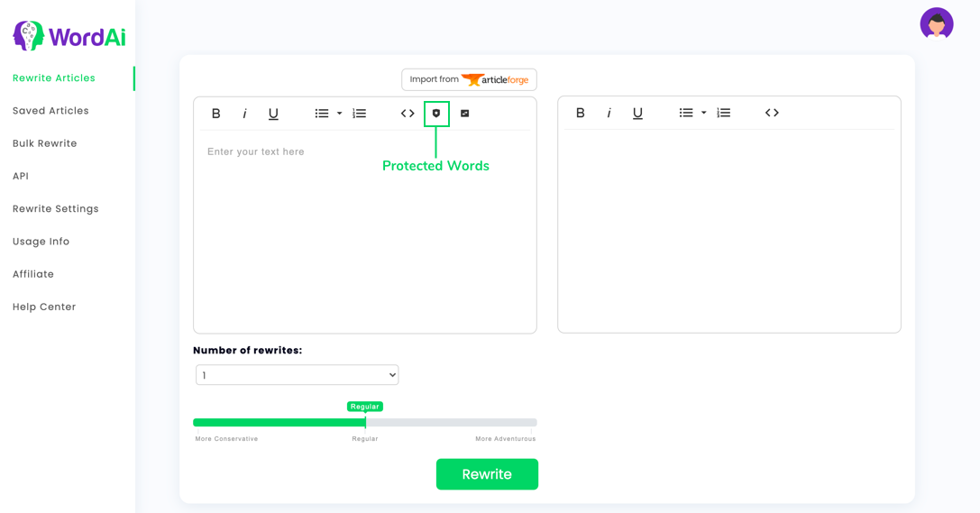Toggle Underline in the input editor
The height and width of the screenshot is (513, 980).
pos(273,114)
